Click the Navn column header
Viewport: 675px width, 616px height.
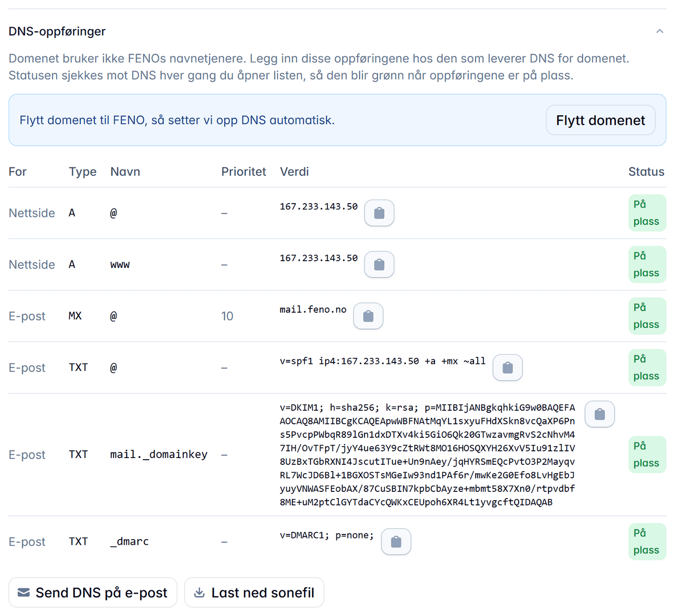(125, 172)
